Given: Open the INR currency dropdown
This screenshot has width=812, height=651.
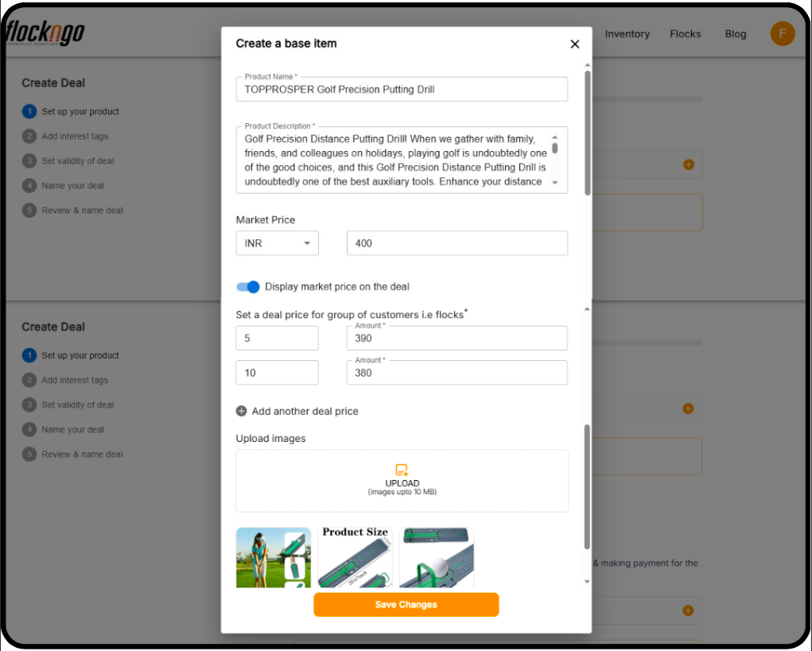Looking at the screenshot, I should (x=277, y=243).
